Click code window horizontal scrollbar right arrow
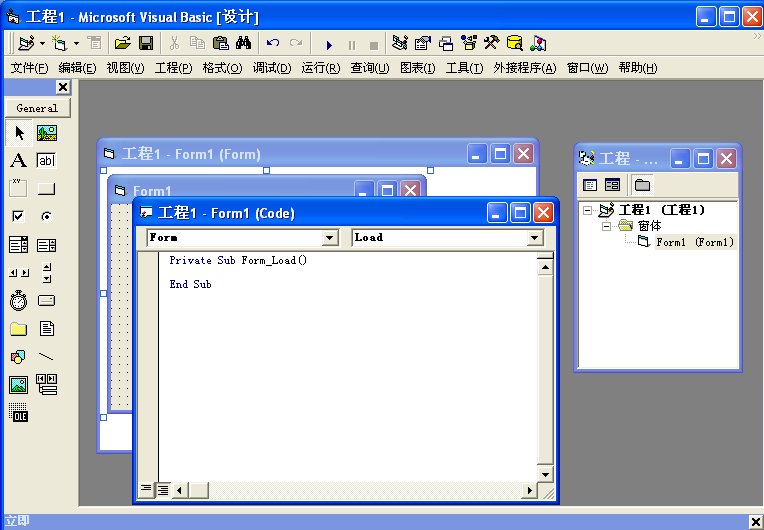 [529, 490]
